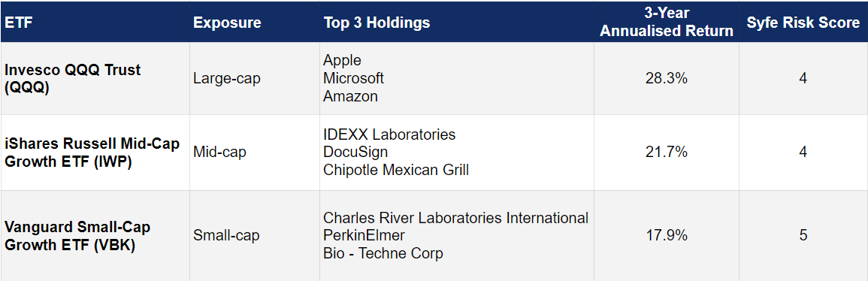Click the PerkinElmer holding text

click(x=364, y=236)
